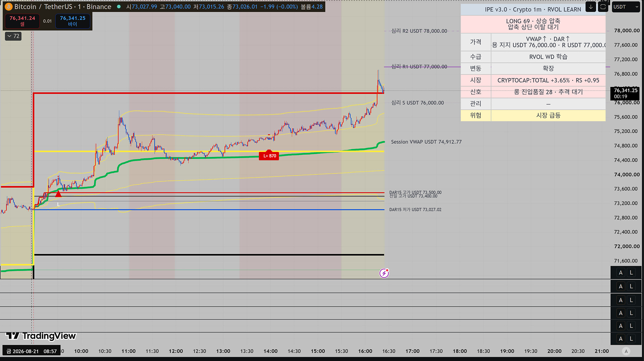The height and width of the screenshot is (361, 644).
Task: Click the 변동 row label
Action: (476, 68)
